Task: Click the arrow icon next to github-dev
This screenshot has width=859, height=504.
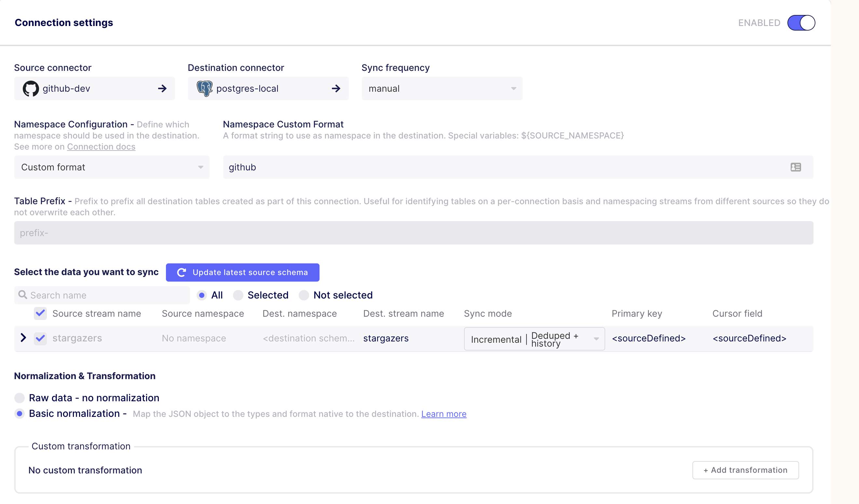Action: (x=163, y=88)
